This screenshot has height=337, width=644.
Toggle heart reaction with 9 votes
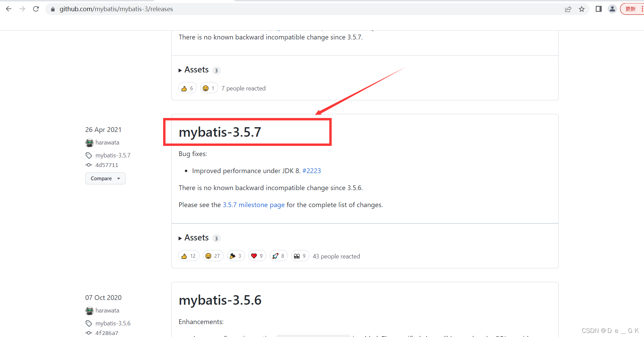point(257,256)
